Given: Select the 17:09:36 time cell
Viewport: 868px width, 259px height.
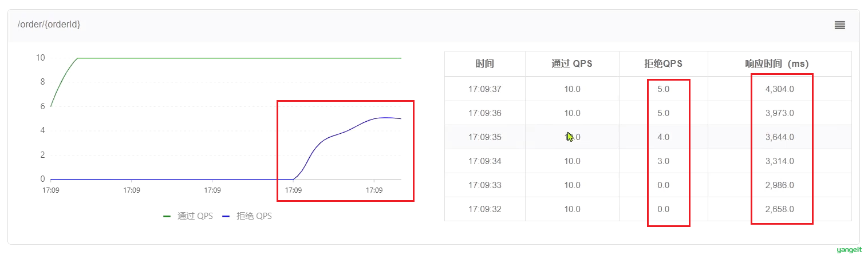Looking at the screenshot, I should point(485,113).
